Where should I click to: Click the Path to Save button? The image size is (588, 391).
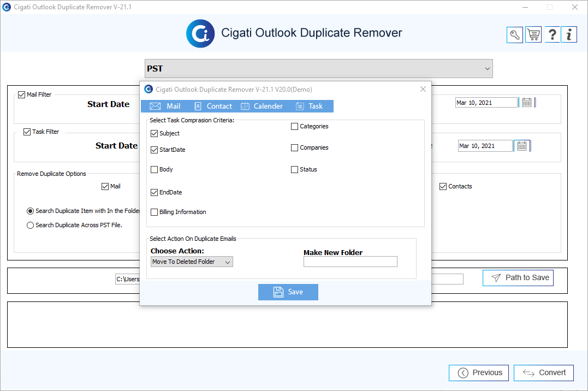pos(518,277)
